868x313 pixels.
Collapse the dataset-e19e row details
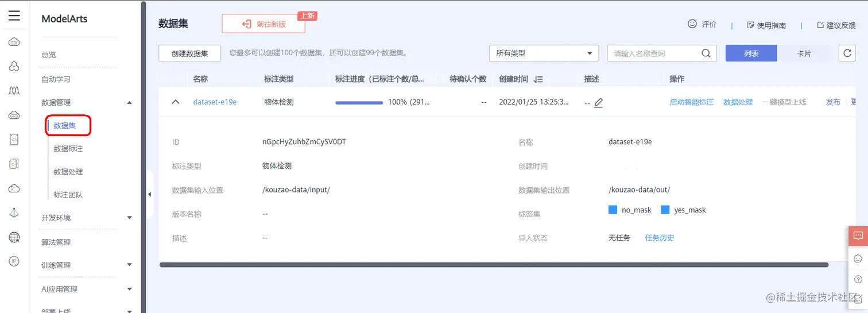coord(176,102)
